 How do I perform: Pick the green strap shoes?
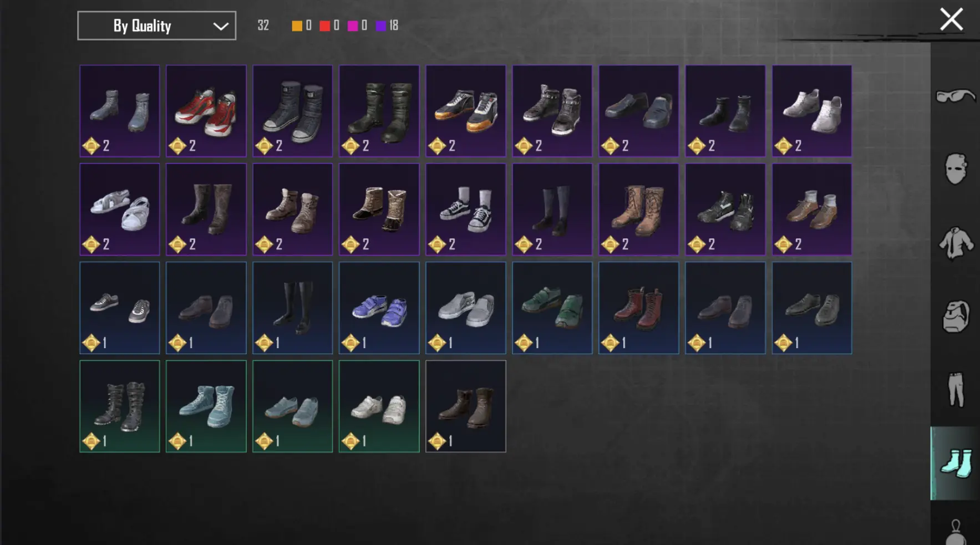coord(552,308)
